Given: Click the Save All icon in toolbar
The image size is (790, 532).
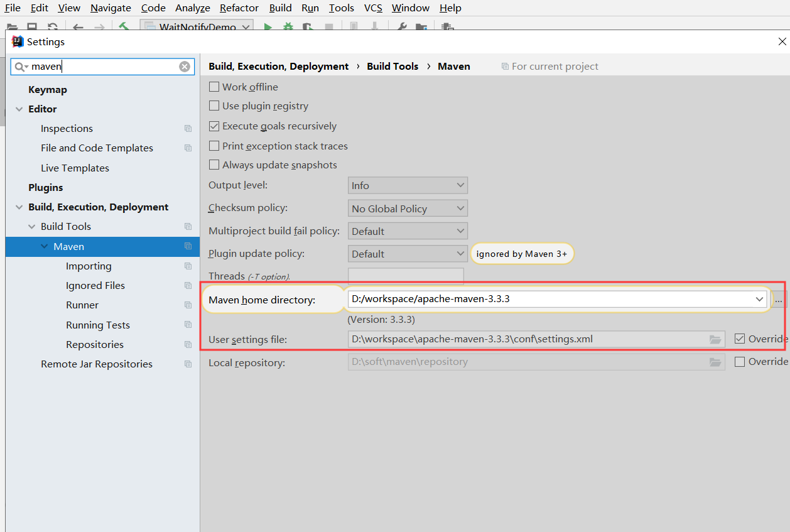Looking at the screenshot, I should (32, 27).
